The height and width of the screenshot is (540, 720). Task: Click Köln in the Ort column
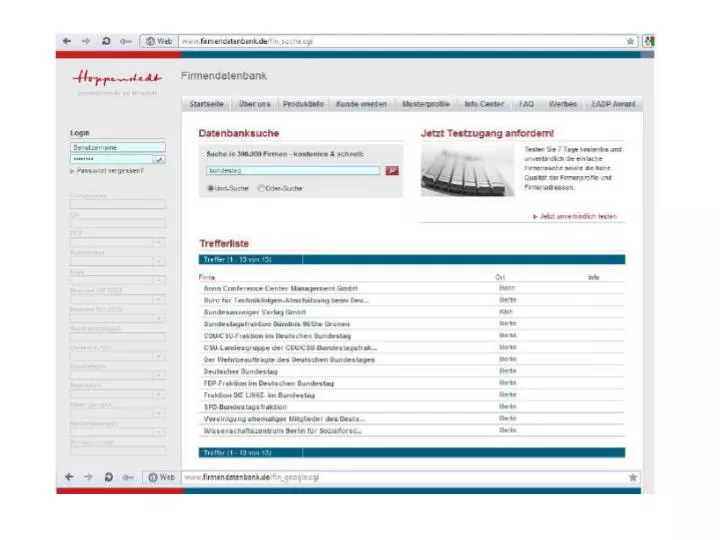(x=506, y=312)
